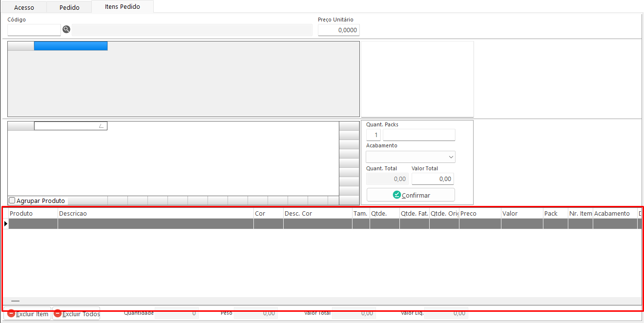
Task: Click the Descricao column header
Action: 155,213
